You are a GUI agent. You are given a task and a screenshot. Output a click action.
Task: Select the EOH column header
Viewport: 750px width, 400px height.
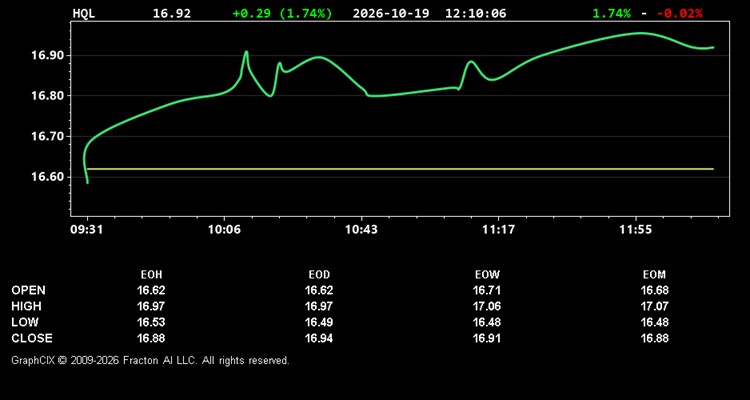[x=151, y=275]
